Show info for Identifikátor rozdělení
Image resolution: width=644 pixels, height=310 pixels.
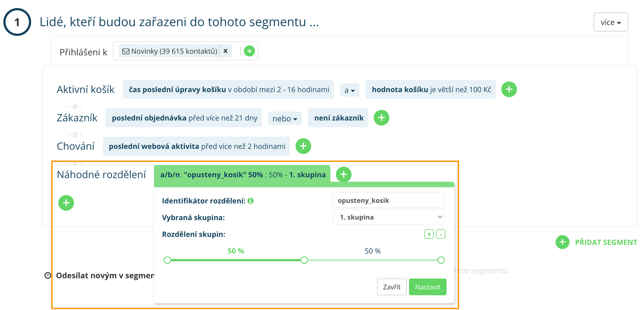(x=251, y=201)
